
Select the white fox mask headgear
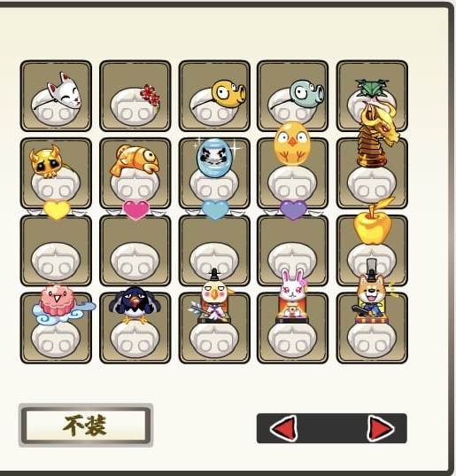pos(56,96)
